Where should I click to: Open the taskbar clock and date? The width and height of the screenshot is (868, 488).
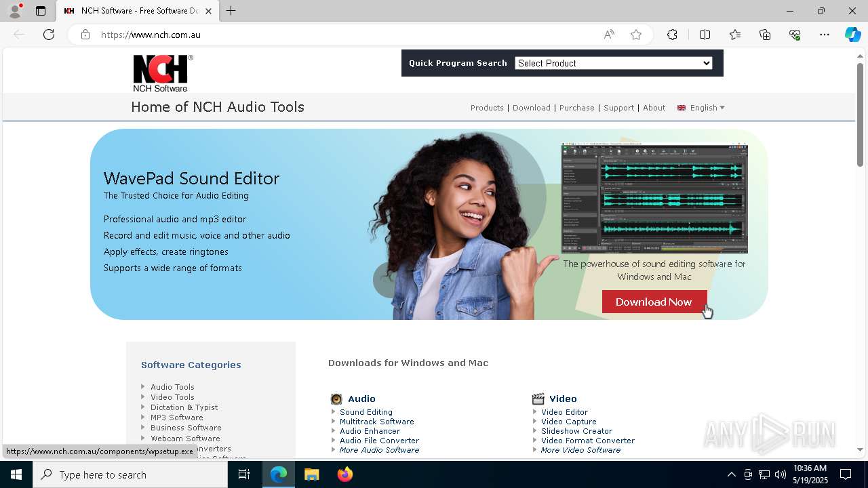pyautogui.click(x=810, y=474)
